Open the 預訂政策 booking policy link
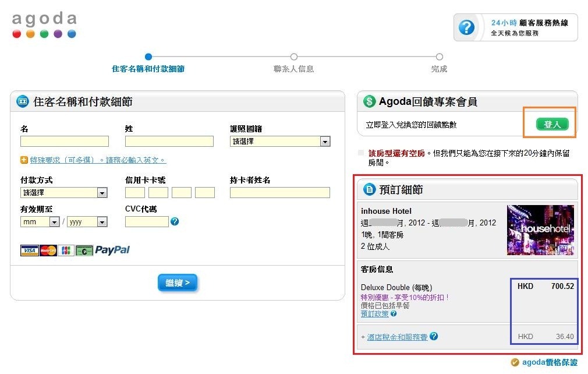 [374, 314]
